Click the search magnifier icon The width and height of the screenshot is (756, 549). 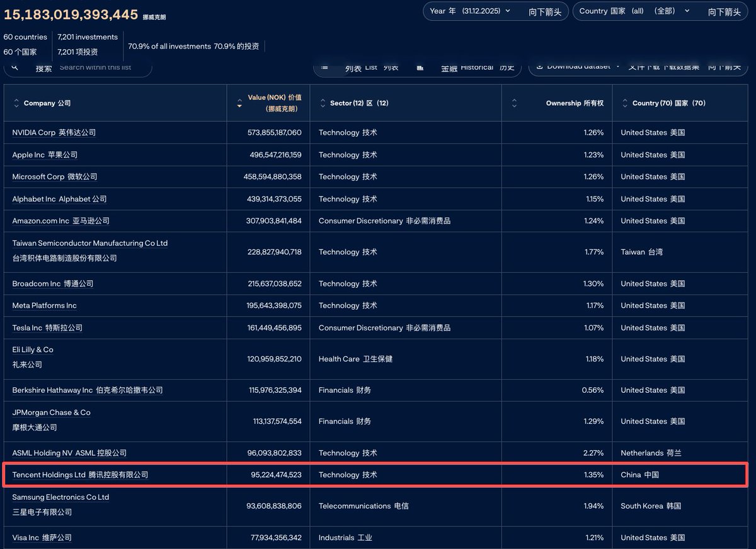point(16,67)
